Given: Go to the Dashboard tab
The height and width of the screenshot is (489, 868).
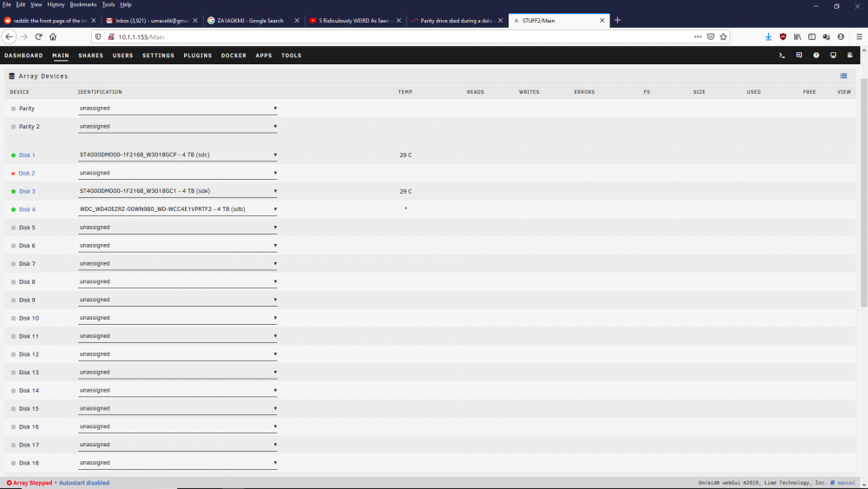Looking at the screenshot, I should point(23,56).
